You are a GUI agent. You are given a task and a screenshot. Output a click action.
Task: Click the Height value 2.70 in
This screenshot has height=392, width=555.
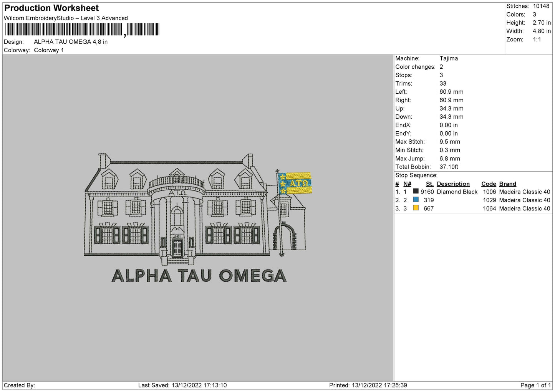(x=542, y=23)
